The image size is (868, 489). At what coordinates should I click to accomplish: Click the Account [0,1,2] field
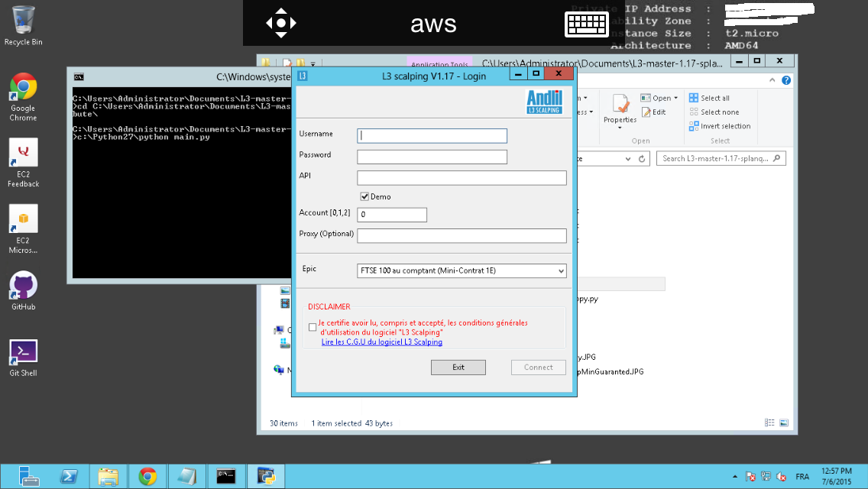pos(392,215)
